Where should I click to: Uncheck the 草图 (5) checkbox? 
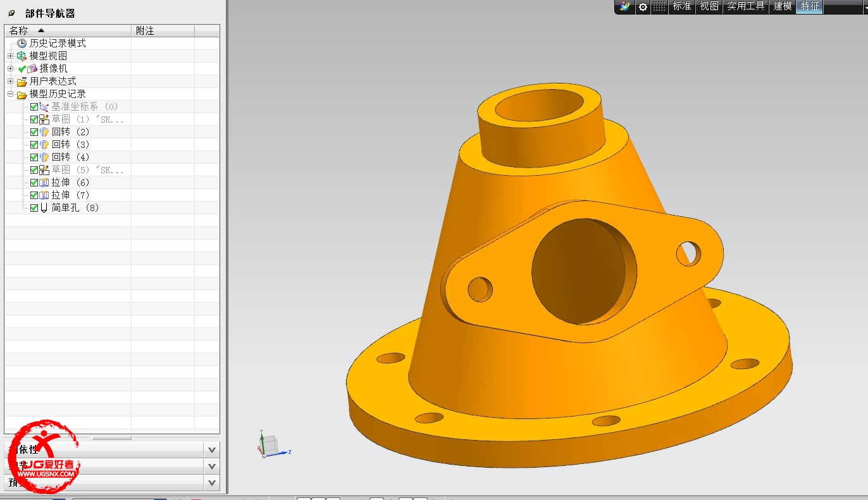(x=34, y=170)
